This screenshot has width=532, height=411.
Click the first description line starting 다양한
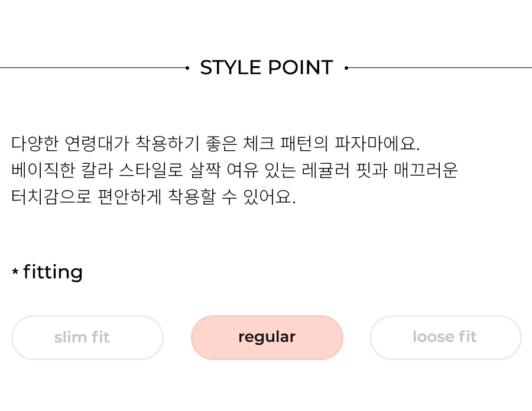[x=216, y=144]
